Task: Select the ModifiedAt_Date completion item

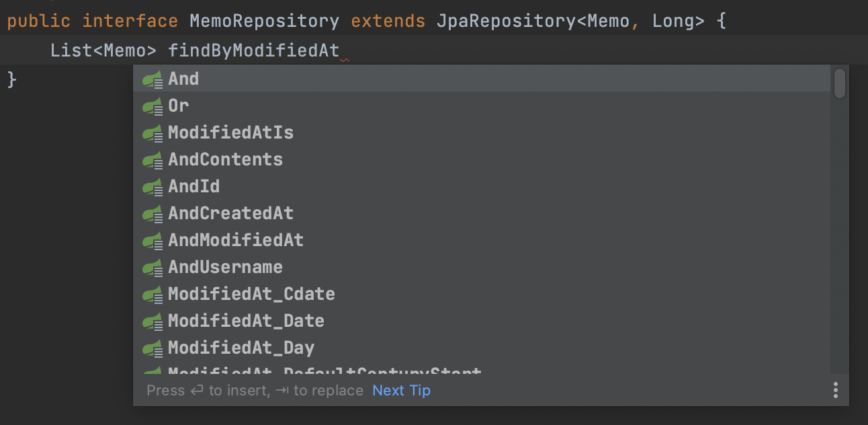Action: tap(482, 321)
